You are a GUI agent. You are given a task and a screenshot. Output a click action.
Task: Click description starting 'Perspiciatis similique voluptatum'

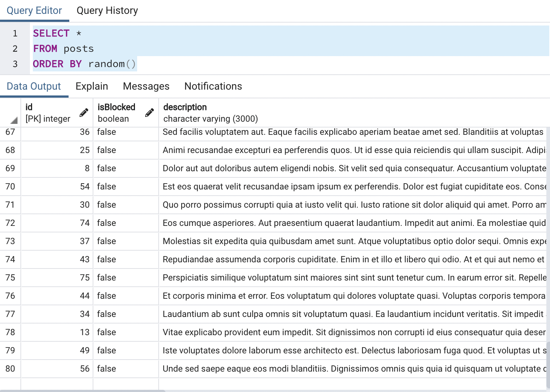point(352,278)
